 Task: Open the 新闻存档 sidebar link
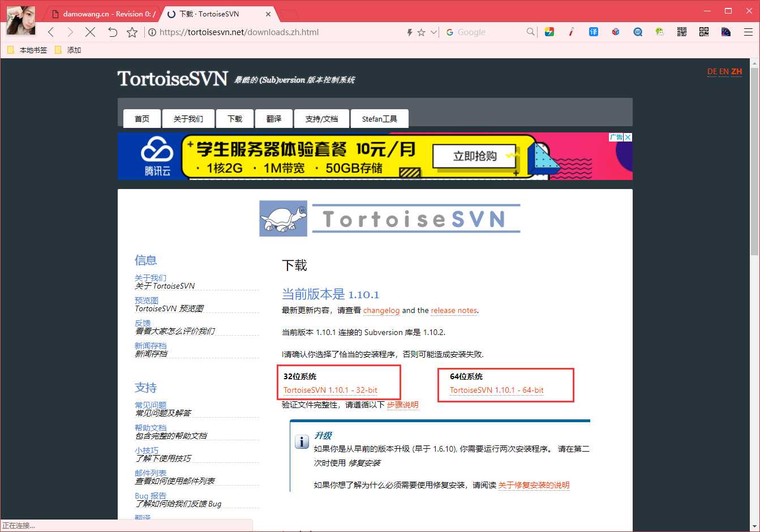click(x=151, y=346)
